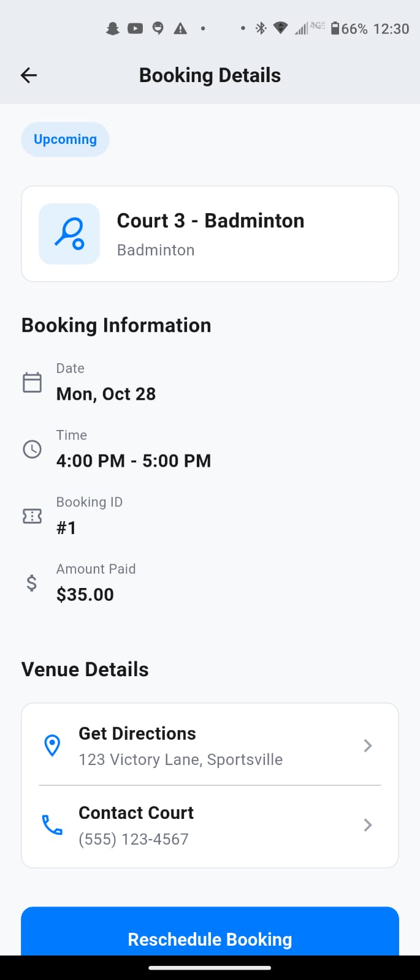This screenshot has width=420, height=980.
Task: Tap the venue address 123 Victory Lane
Action: (180, 759)
